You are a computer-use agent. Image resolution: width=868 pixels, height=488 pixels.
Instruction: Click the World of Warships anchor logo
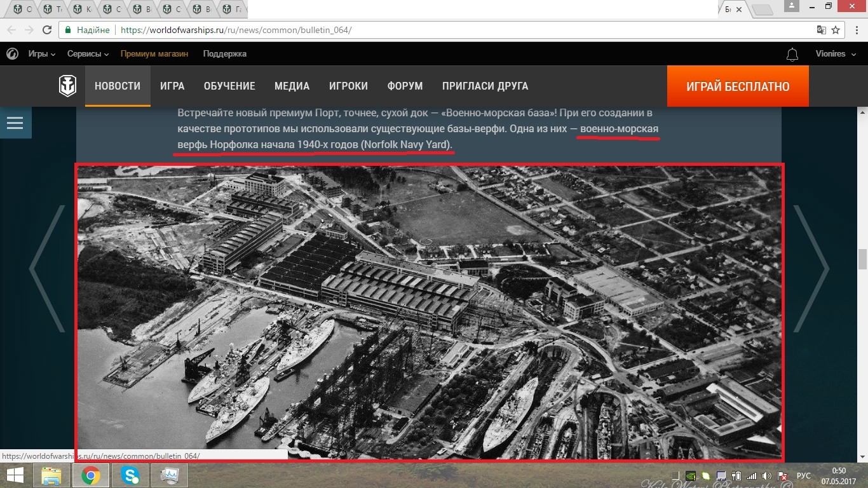67,86
